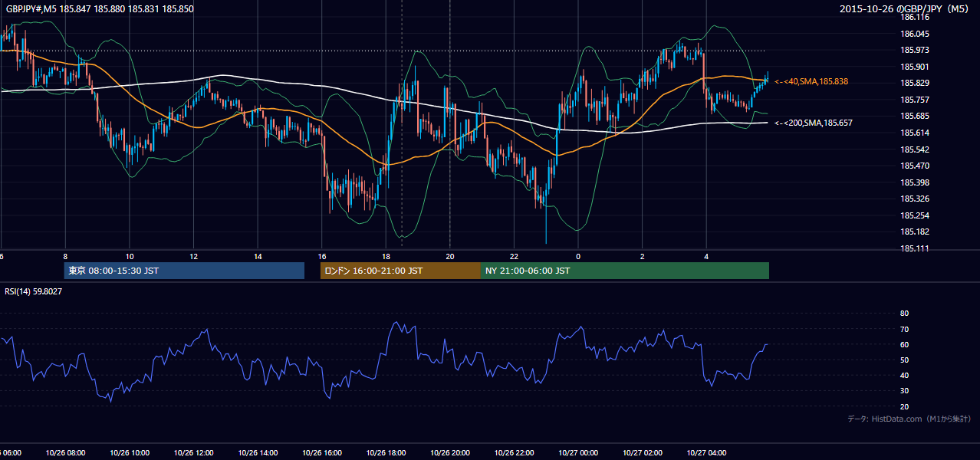Click price axis value 185.398

click(915, 182)
